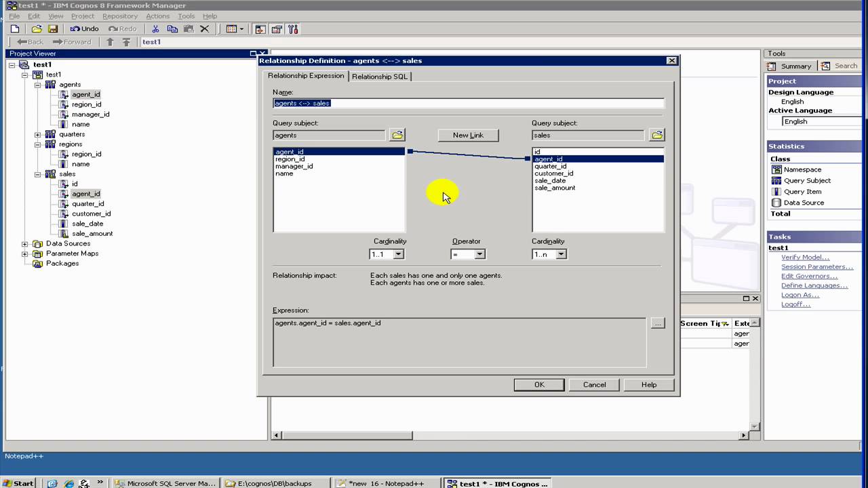The image size is (868, 488).
Task: Click the relationship Name input field
Action: pos(469,103)
